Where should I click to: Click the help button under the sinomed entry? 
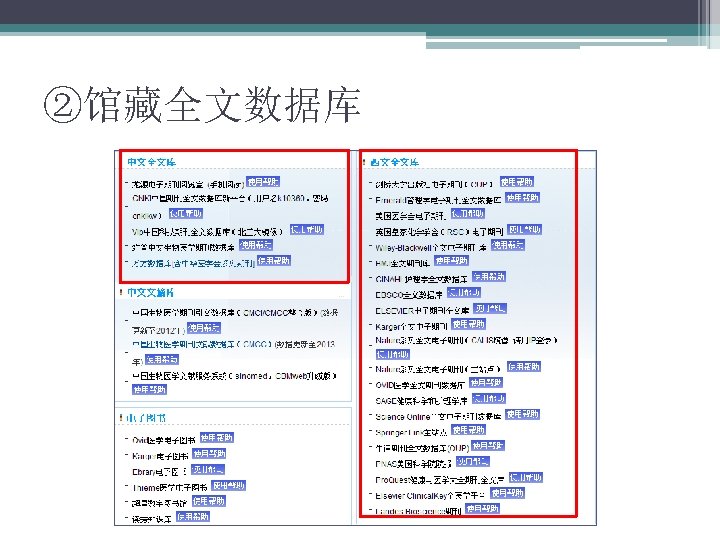(149, 389)
